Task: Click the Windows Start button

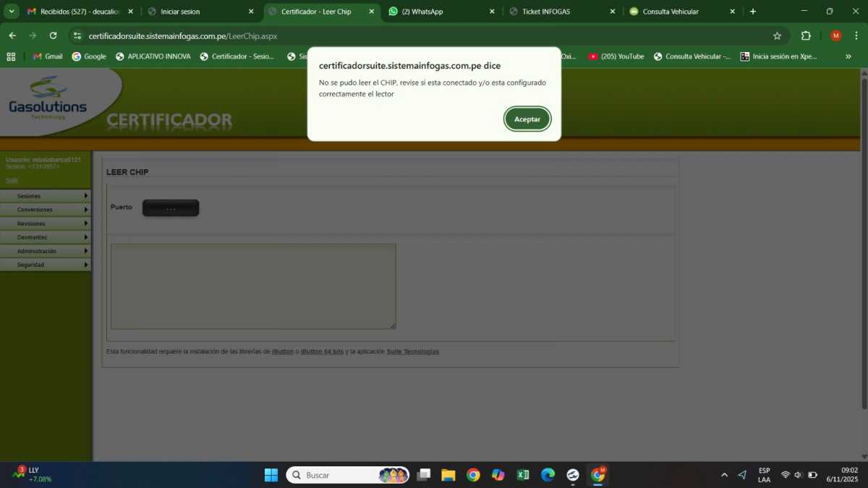Action: tap(271, 475)
